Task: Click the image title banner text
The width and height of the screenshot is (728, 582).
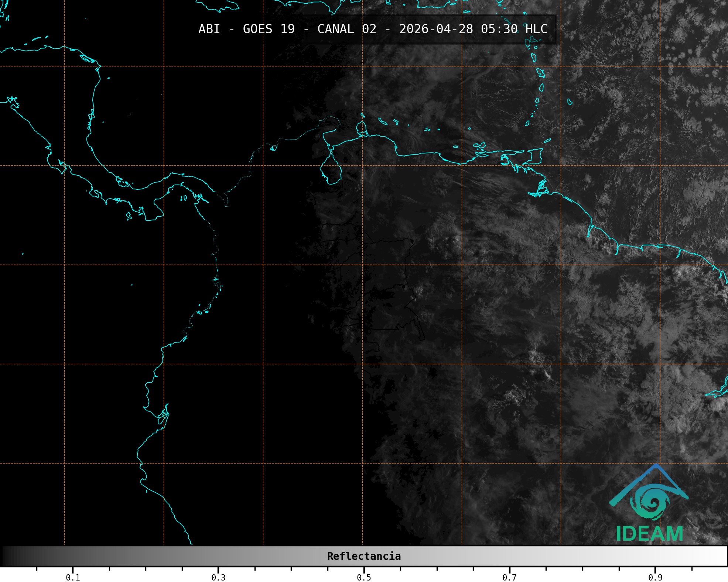Action: coord(372,29)
